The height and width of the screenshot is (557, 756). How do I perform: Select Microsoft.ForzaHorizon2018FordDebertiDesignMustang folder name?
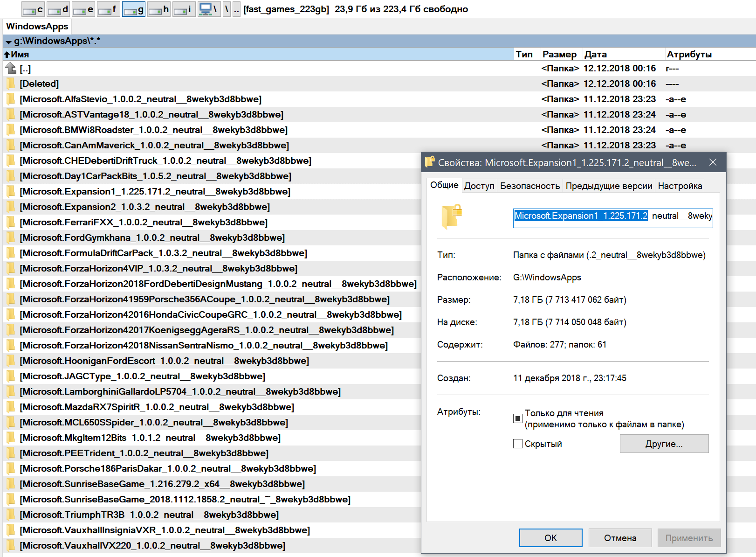pos(218,284)
